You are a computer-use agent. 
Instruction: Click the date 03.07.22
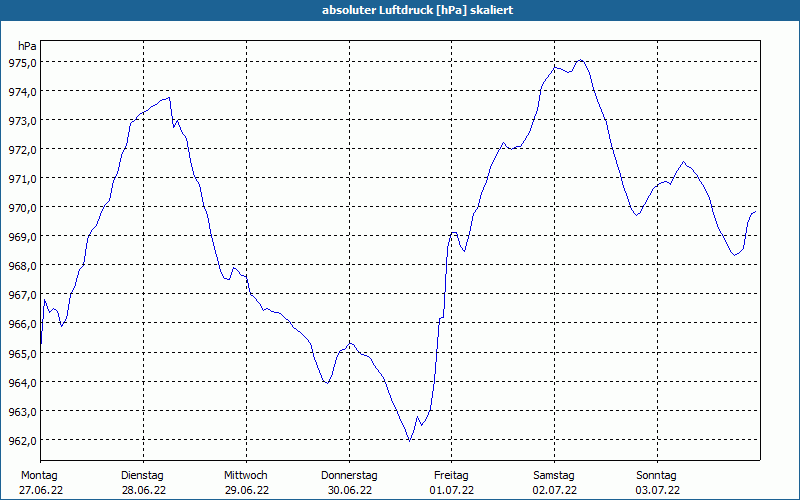(657, 490)
